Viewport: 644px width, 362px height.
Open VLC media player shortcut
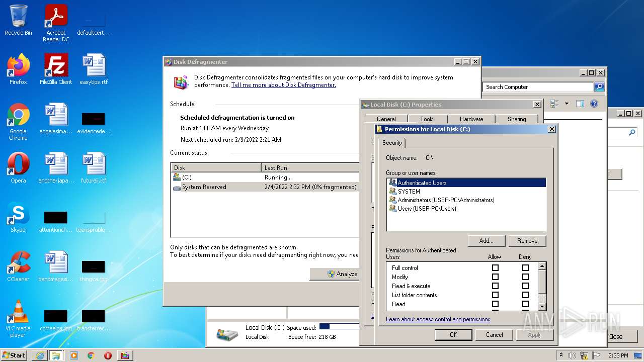18,319
